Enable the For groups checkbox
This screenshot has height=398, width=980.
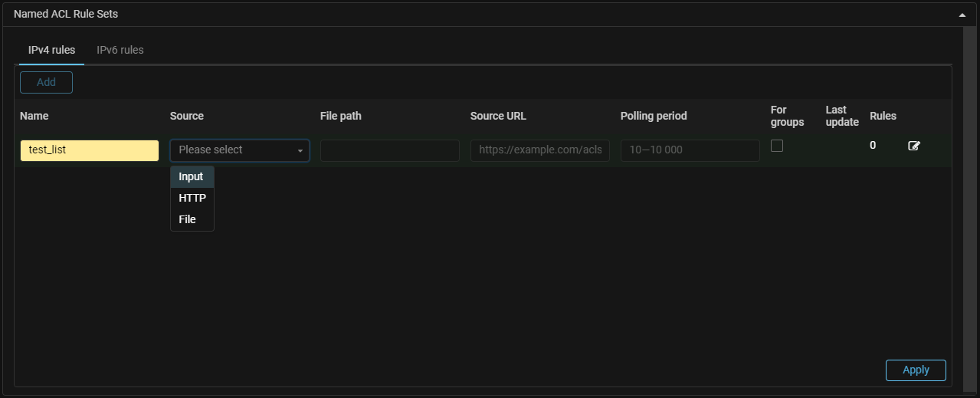tap(777, 146)
